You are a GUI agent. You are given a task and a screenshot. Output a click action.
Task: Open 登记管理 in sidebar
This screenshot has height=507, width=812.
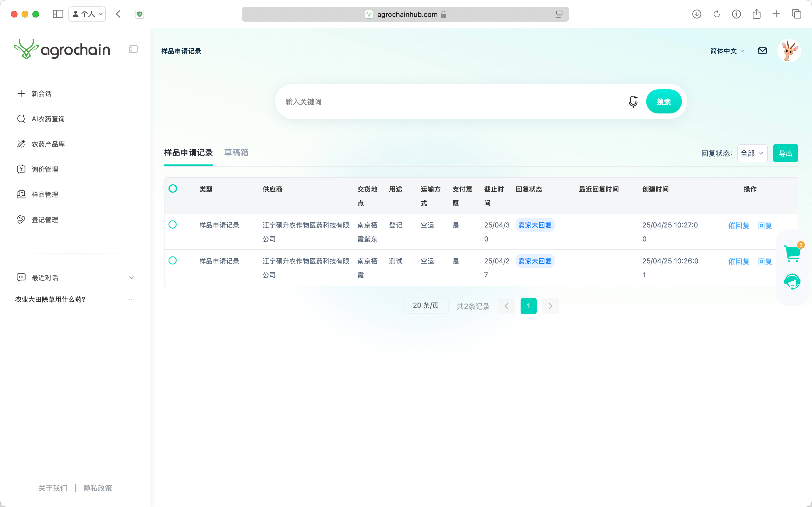(45, 220)
